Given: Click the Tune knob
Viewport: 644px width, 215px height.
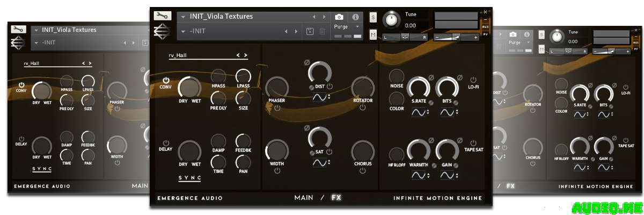Looking at the screenshot, I should point(392,20).
